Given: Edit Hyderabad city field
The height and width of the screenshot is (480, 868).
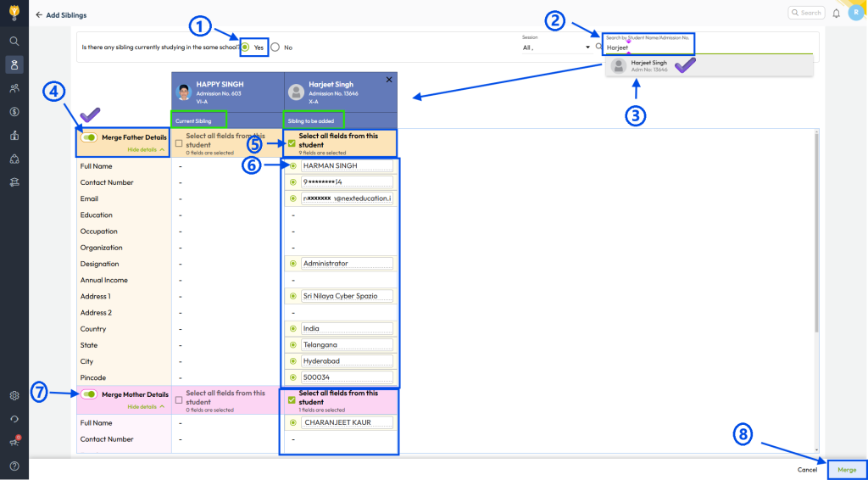Looking at the screenshot, I should point(347,361).
